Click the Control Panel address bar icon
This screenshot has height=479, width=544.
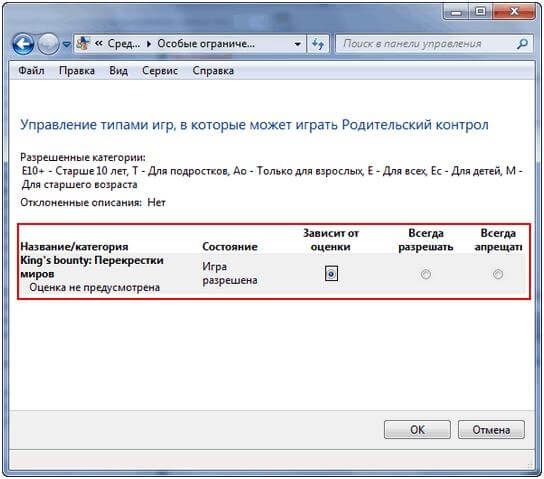click(83, 43)
